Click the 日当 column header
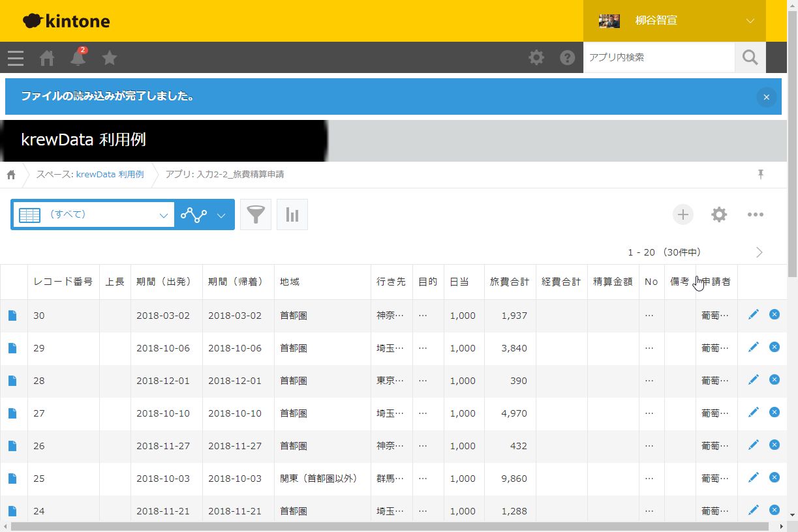The height and width of the screenshot is (532, 798). [464, 282]
